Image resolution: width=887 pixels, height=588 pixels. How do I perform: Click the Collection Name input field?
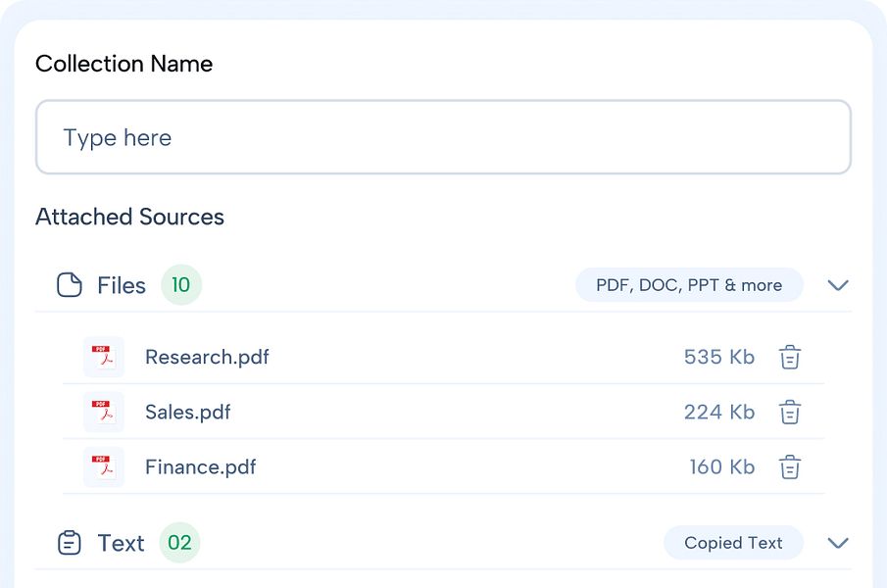point(443,137)
